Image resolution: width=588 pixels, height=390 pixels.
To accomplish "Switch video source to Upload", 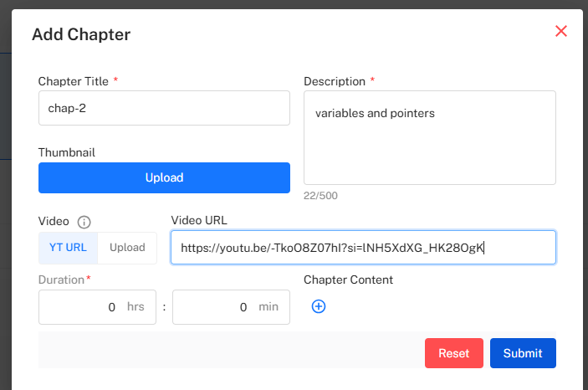I will point(127,248).
